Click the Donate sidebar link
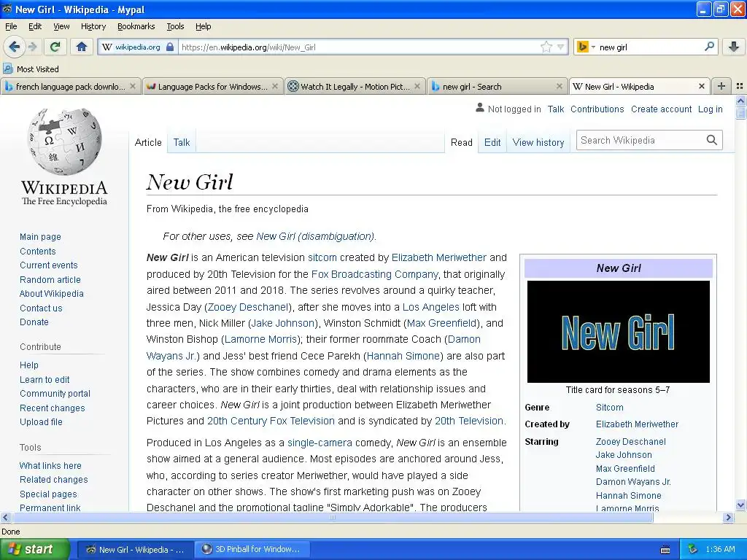Viewport: 747px width, 560px height. tap(34, 322)
